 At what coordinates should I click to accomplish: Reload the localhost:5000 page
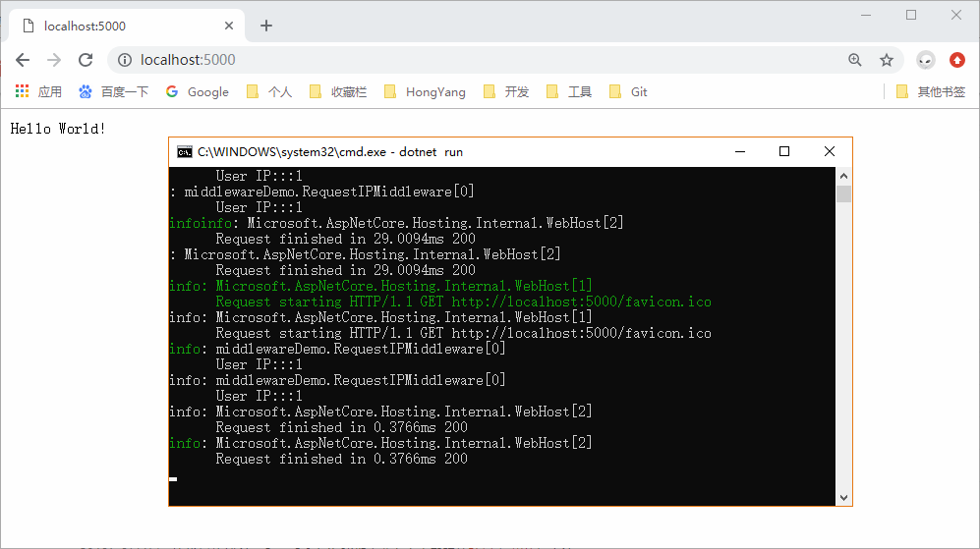(86, 60)
